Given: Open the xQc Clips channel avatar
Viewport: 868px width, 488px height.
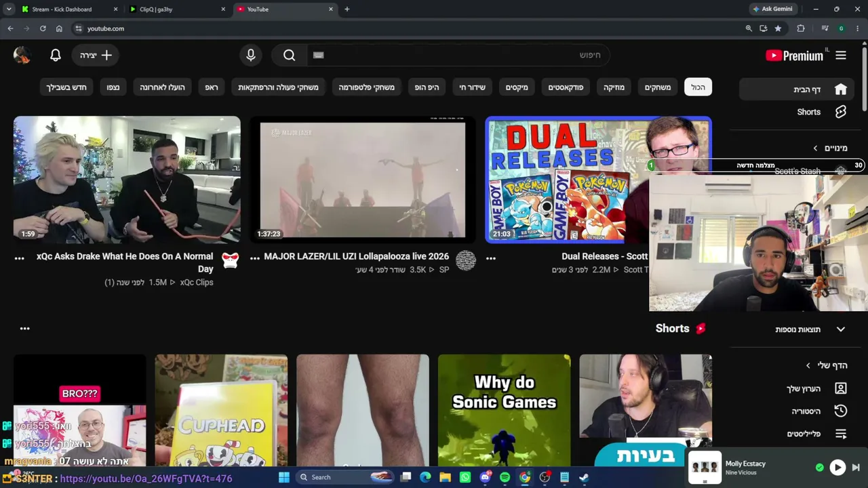Looking at the screenshot, I should 231,260.
